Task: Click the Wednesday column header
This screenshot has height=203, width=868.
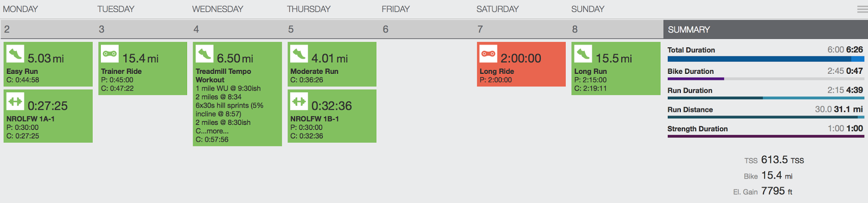Action: click(218, 9)
